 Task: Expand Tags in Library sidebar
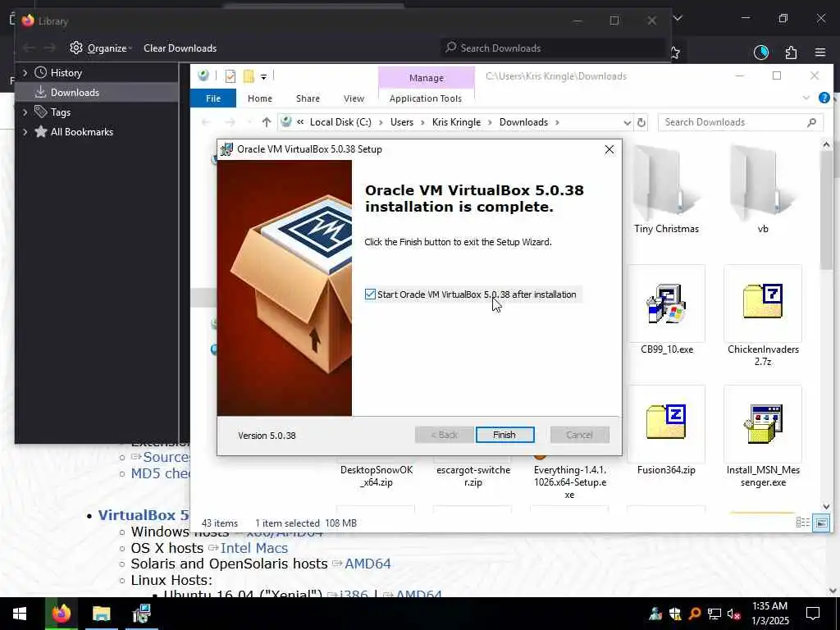pyautogui.click(x=25, y=112)
